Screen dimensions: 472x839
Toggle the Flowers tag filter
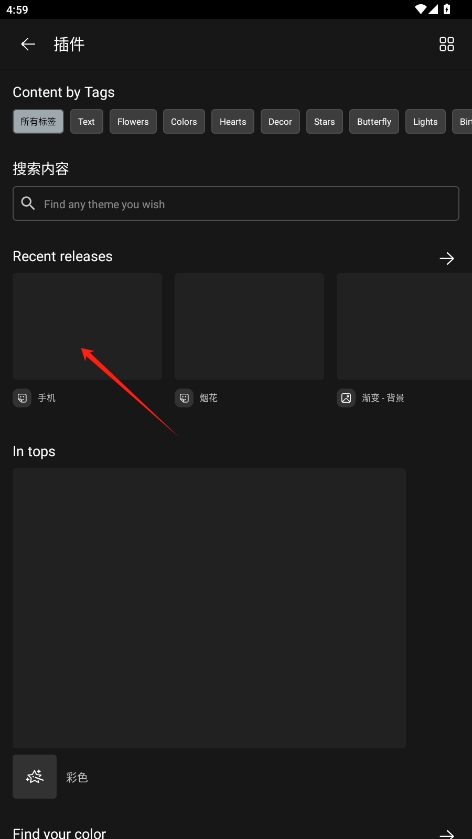coord(133,121)
